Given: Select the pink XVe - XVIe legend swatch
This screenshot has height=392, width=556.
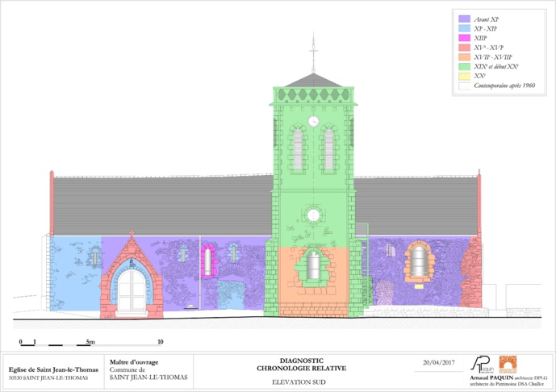Looking at the screenshot, I should (x=465, y=47).
